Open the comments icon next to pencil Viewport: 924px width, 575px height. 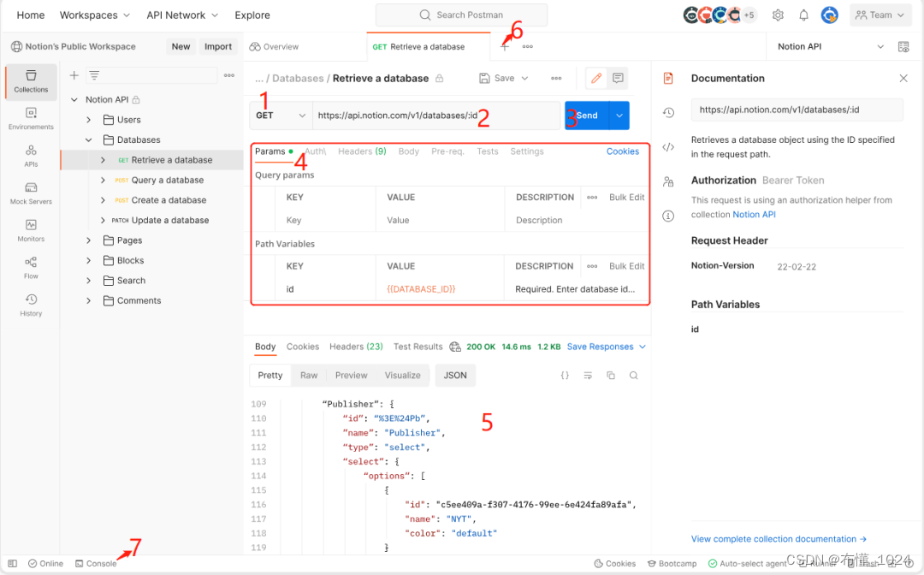click(618, 79)
